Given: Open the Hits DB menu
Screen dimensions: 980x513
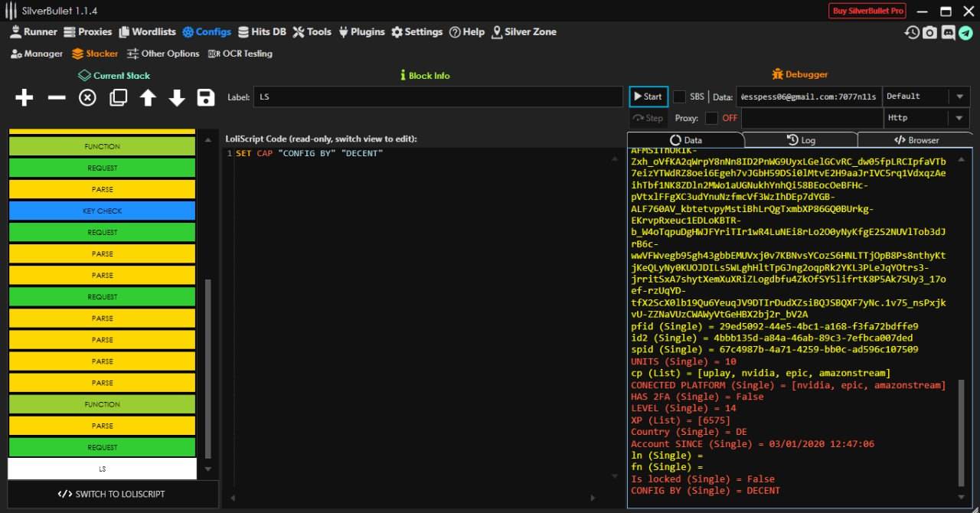Looking at the screenshot, I should [262, 32].
